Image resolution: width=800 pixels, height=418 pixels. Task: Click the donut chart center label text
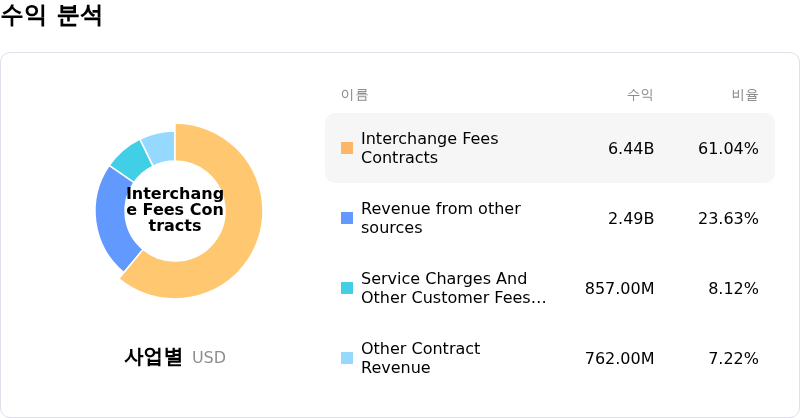175,209
